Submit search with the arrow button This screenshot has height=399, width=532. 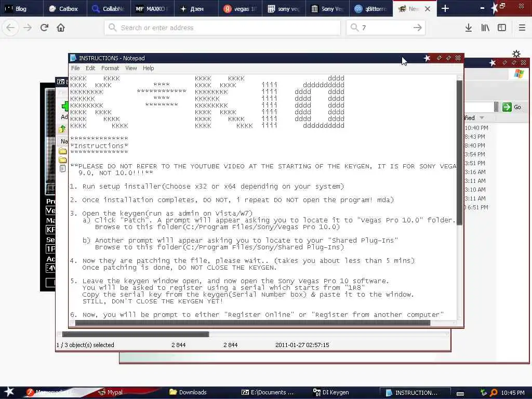418,28
